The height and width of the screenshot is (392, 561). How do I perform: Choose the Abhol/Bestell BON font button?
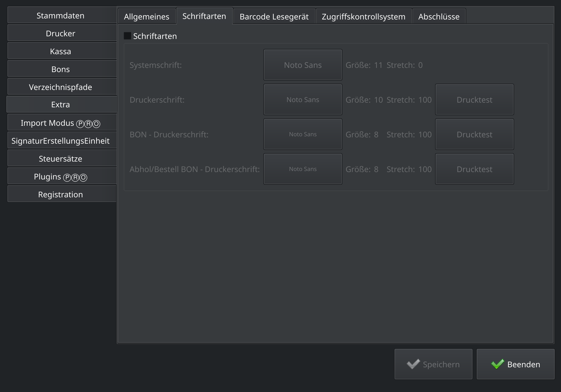click(303, 169)
